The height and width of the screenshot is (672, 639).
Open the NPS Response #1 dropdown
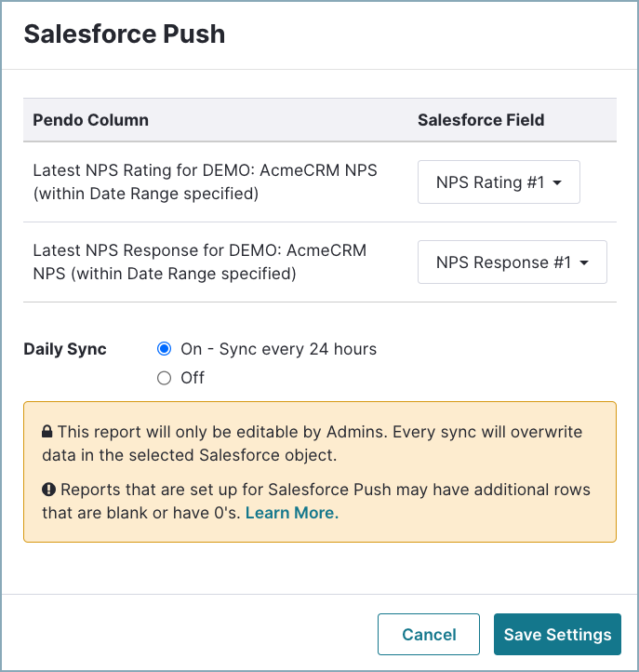click(x=513, y=262)
